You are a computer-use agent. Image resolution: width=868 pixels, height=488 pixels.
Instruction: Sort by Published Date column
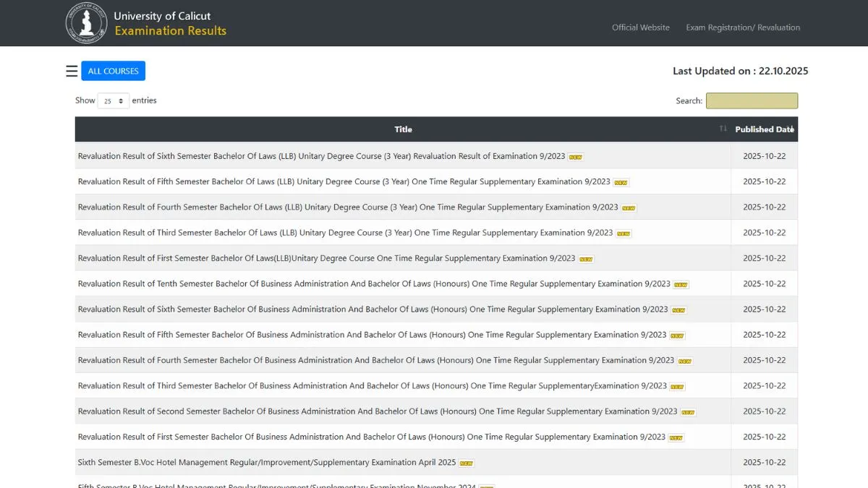764,129
